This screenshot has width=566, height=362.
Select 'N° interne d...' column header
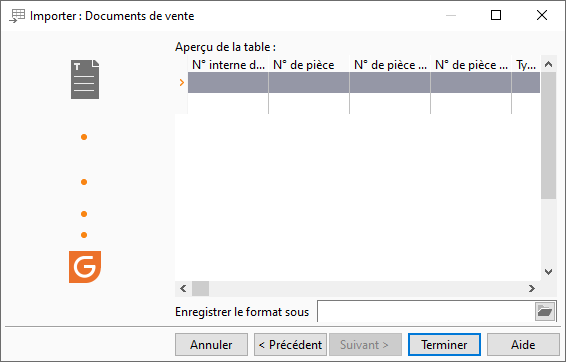point(228,65)
